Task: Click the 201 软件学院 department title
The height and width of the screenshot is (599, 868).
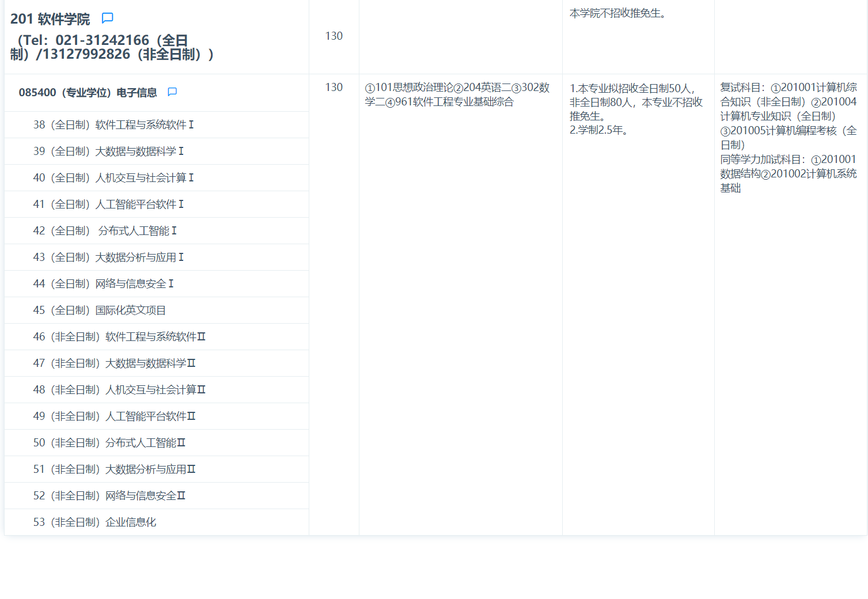Action: point(50,18)
